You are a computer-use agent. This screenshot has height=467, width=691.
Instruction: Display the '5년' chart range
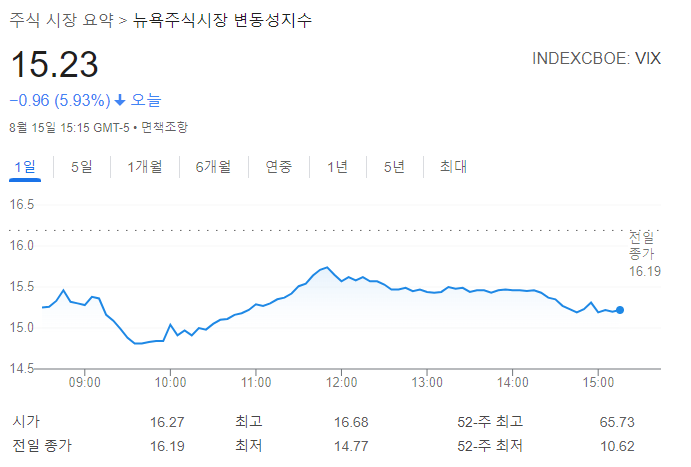coord(394,167)
